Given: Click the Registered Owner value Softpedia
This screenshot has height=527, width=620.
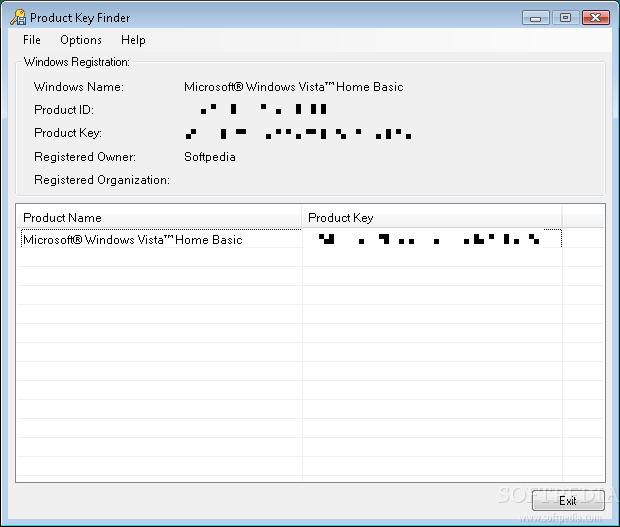Looking at the screenshot, I should (x=210, y=157).
